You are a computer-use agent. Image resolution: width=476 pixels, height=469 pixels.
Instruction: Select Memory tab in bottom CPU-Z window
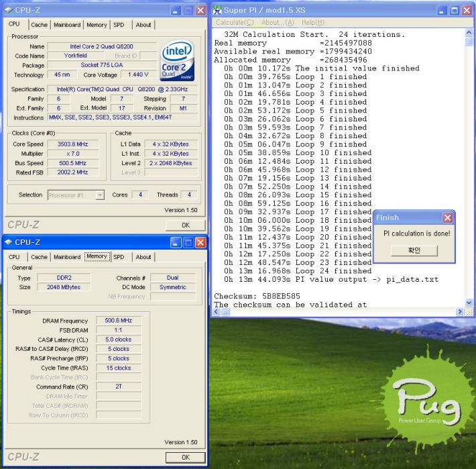click(97, 256)
